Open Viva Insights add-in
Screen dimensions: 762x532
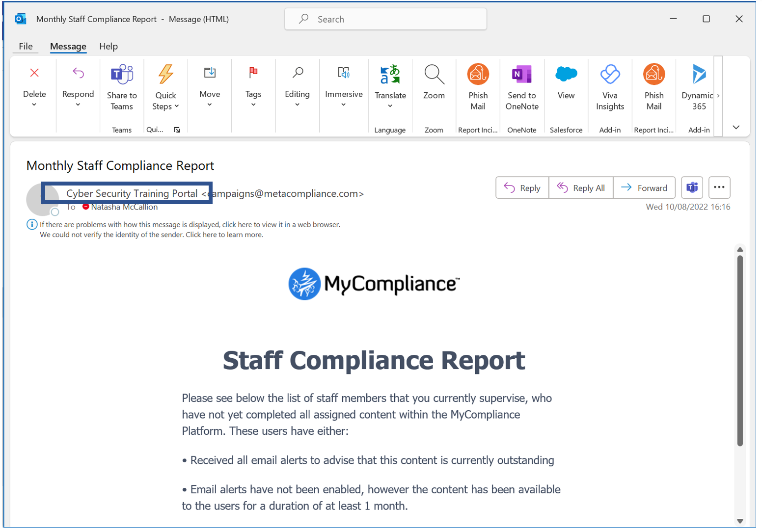610,87
